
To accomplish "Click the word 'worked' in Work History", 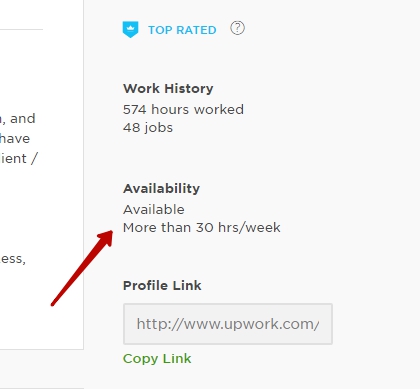I will point(219,109).
